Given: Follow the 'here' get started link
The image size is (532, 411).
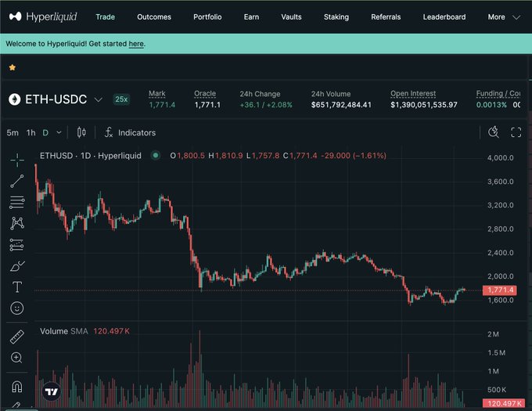Looking at the screenshot, I should pos(136,44).
